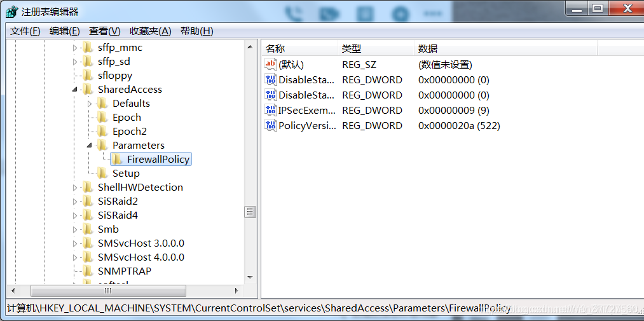Click the SiSRaid4 folder icon
Screen dimensions: 644x321
[88, 215]
